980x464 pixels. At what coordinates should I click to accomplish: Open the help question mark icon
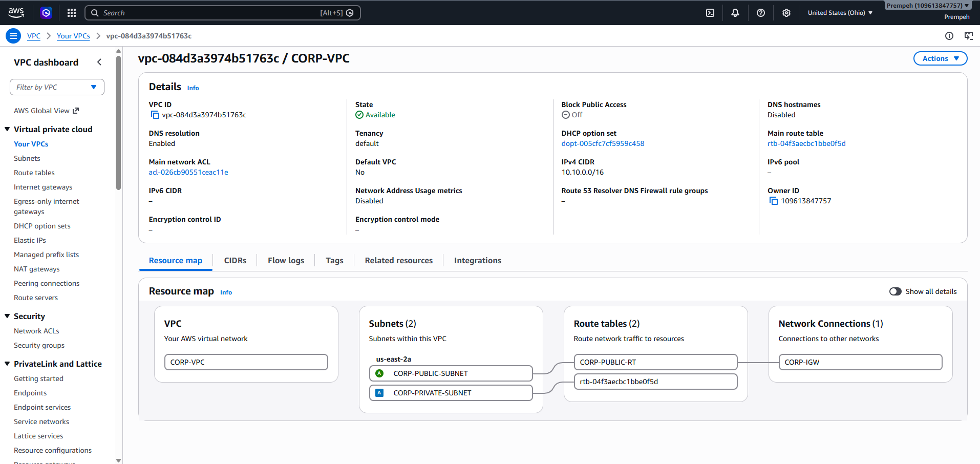[x=761, y=13]
